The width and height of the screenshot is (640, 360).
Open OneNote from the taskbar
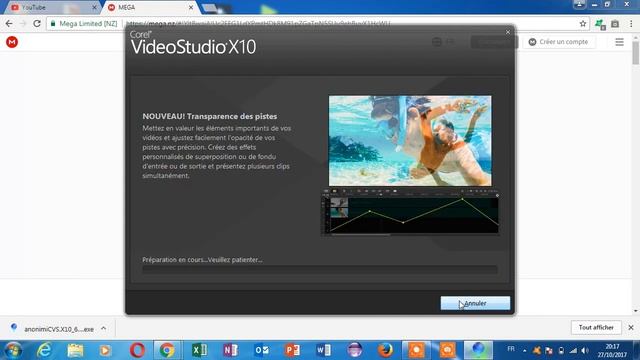click(230, 350)
